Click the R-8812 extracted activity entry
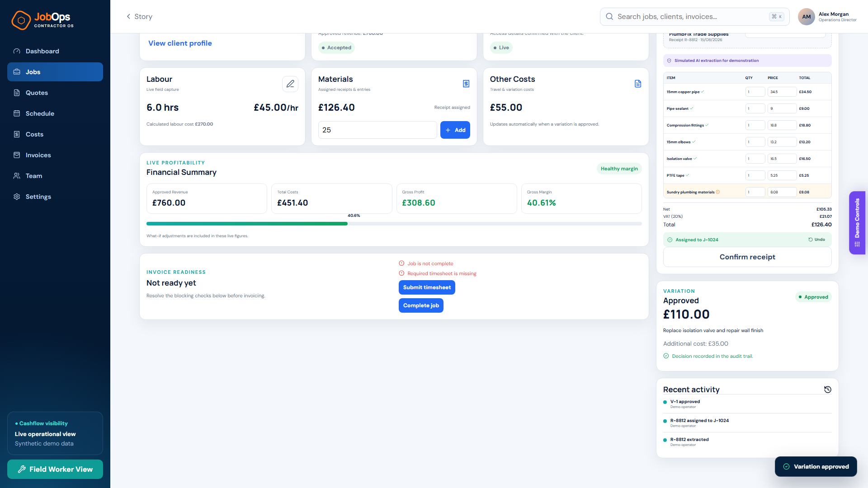This screenshot has height=488, width=868. point(747,442)
